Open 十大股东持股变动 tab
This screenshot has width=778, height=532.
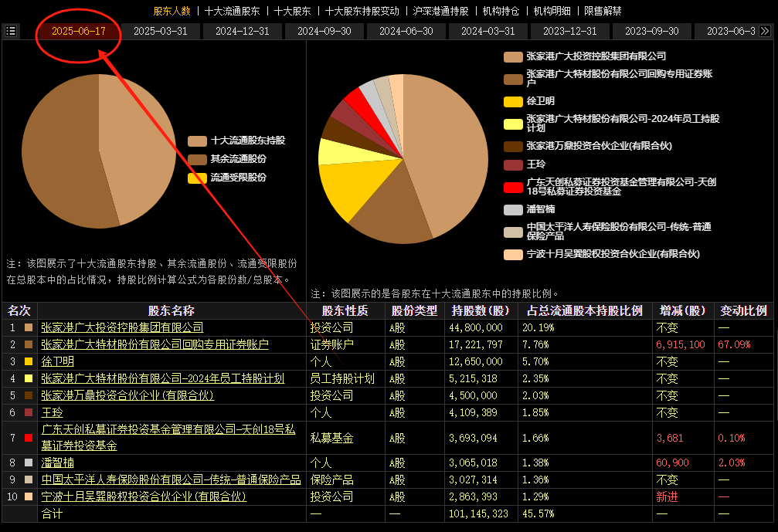[x=362, y=11]
